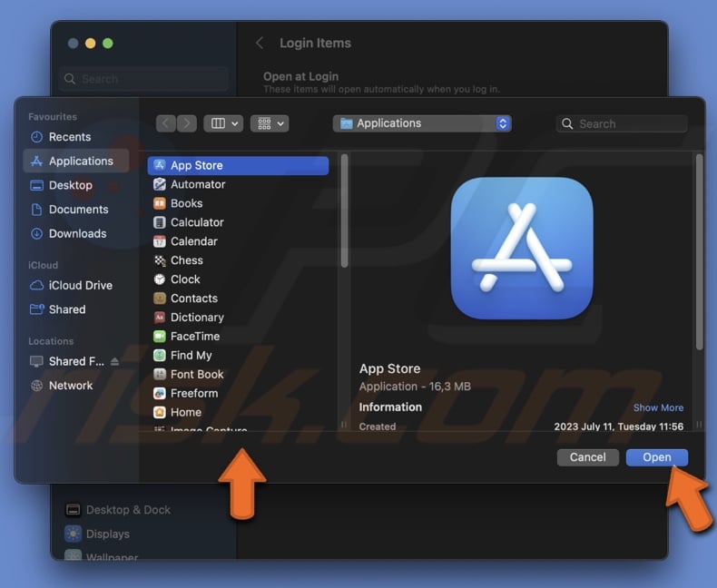This screenshot has width=717, height=588.
Task: Select Documents in Favourites sidebar
Action: tap(76, 210)
